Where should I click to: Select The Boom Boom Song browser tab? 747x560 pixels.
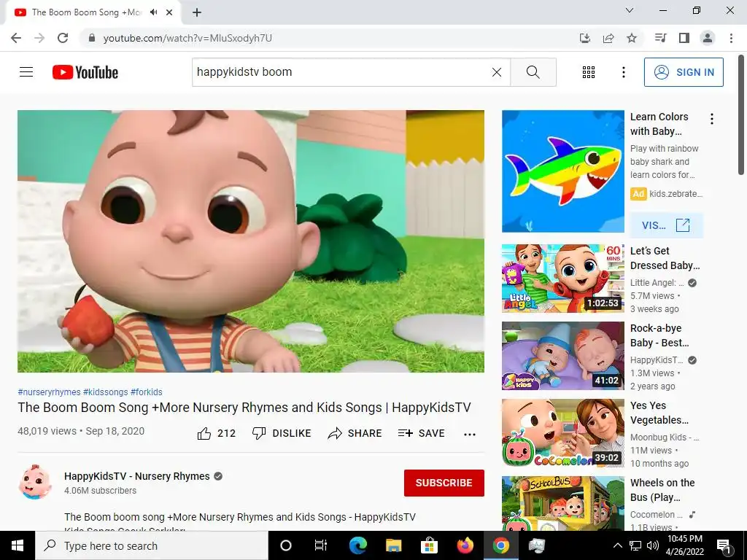(x=94, y=12)
